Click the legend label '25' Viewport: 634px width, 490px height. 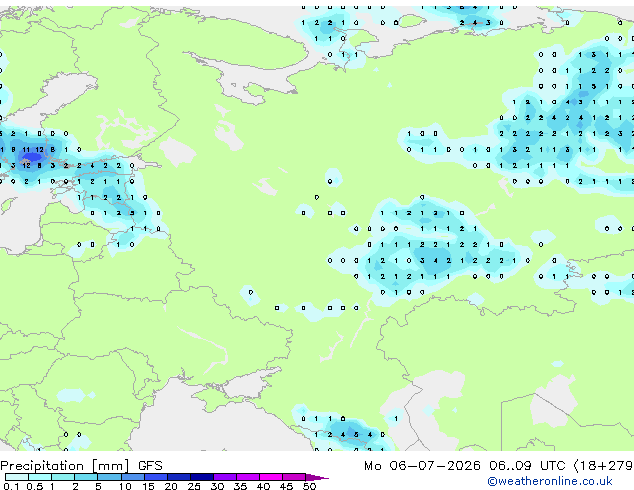194,486
